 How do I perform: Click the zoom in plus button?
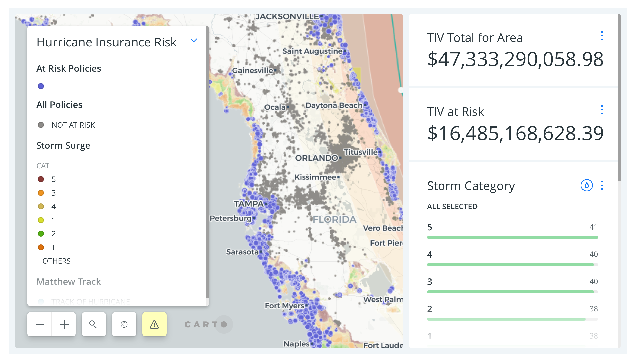pos(64,324)
